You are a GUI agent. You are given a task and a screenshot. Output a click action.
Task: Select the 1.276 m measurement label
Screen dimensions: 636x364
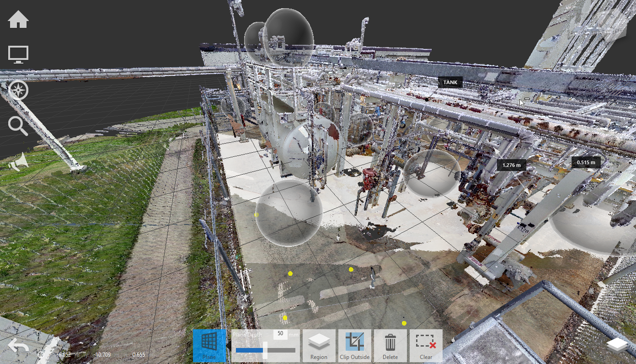(x=512, y=165)
